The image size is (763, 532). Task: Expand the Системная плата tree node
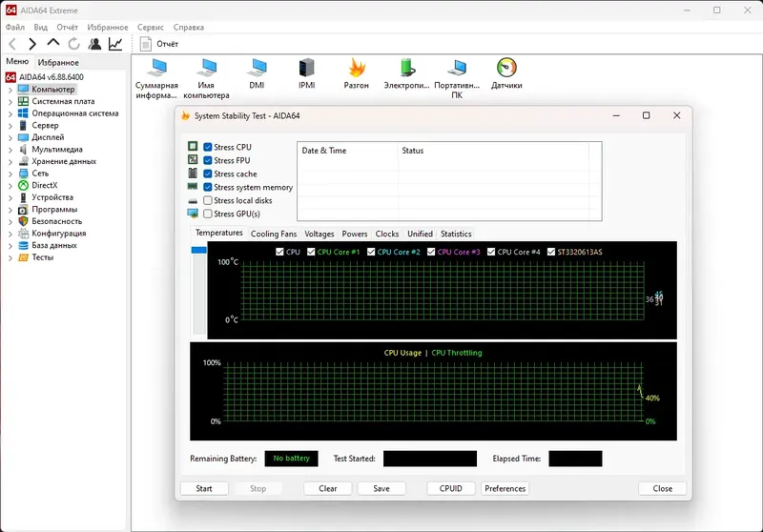10,101
